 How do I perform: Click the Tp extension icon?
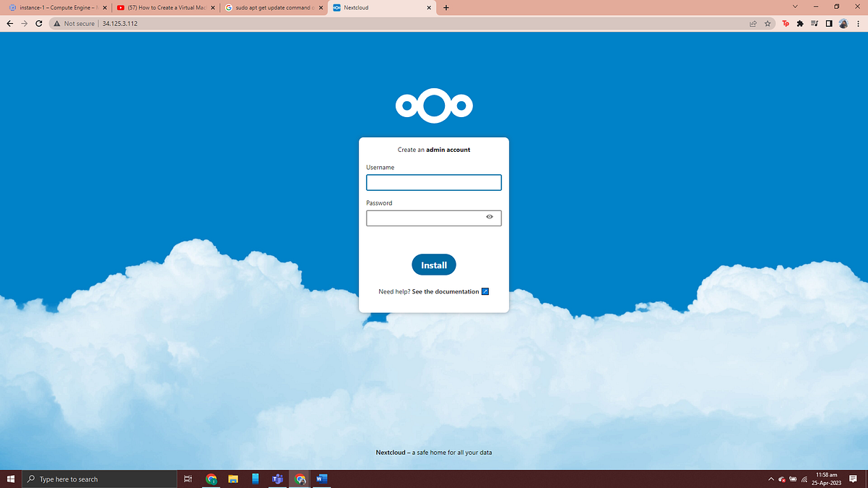pos(785,22)
